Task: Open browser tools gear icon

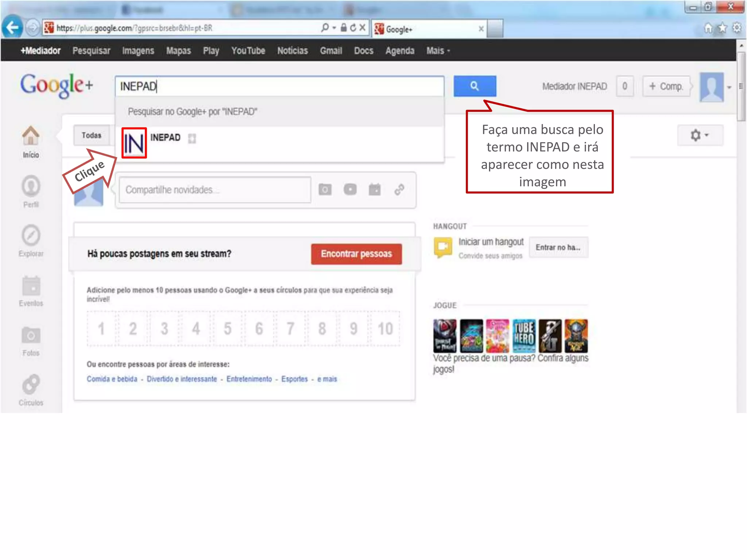Action: [x=737, y=28]
